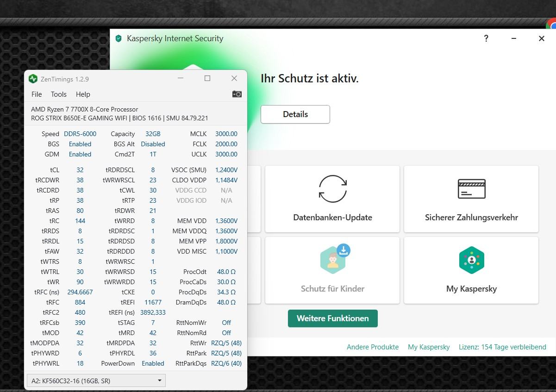Click the UCLK value 3000.00

coord(226,154)
